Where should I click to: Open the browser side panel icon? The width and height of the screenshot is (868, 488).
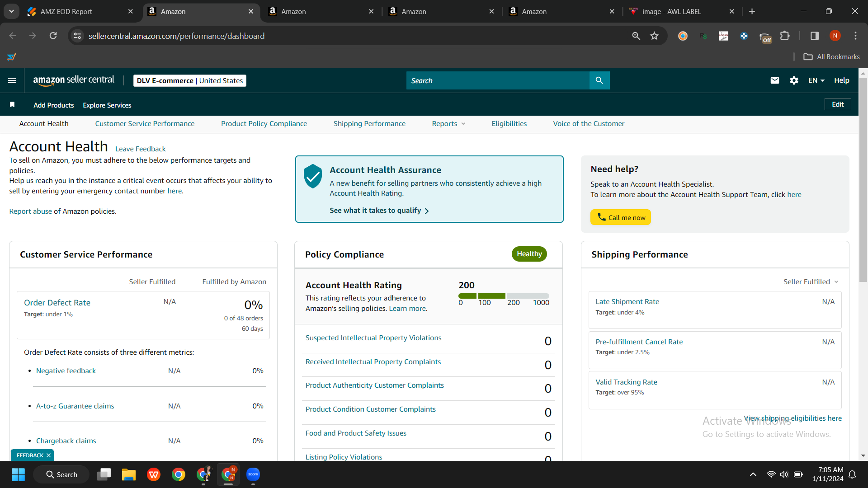(x=815, y=36)
